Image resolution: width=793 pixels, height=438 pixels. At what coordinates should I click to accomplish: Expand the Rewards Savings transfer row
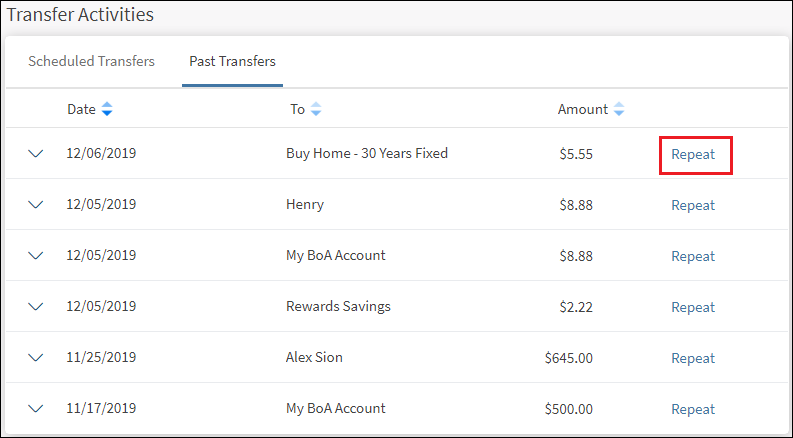click(x=37, y=307)
